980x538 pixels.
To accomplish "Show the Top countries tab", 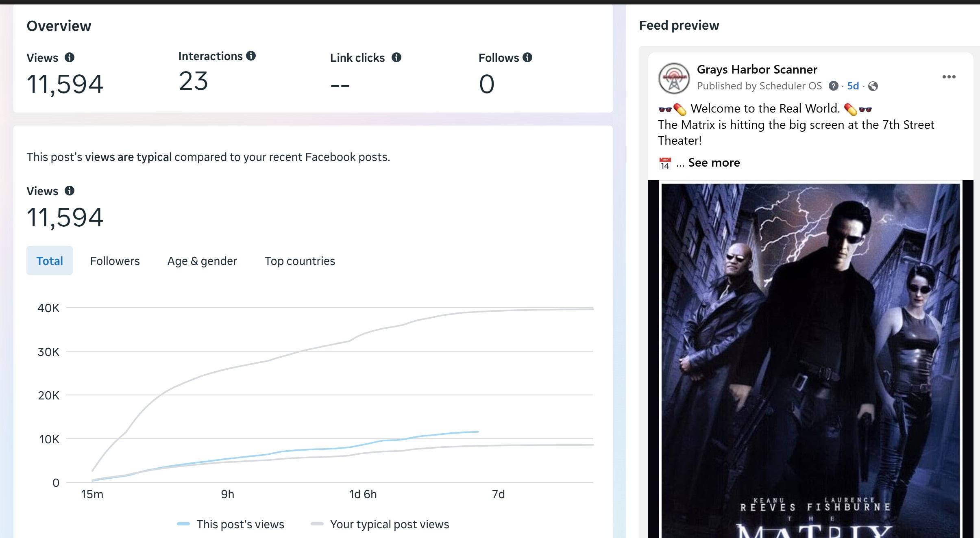I will (300, 261).
